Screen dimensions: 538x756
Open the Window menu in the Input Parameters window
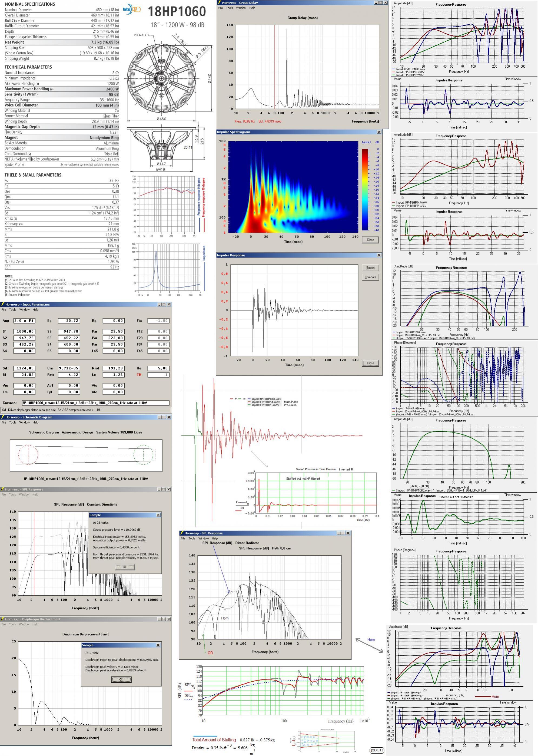click(x=25, y=309)
